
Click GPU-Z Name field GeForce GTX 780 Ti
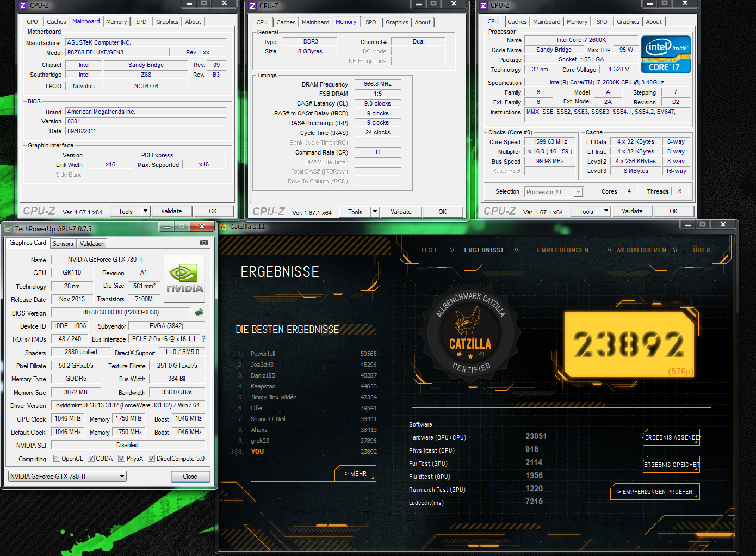click(106, 260)
